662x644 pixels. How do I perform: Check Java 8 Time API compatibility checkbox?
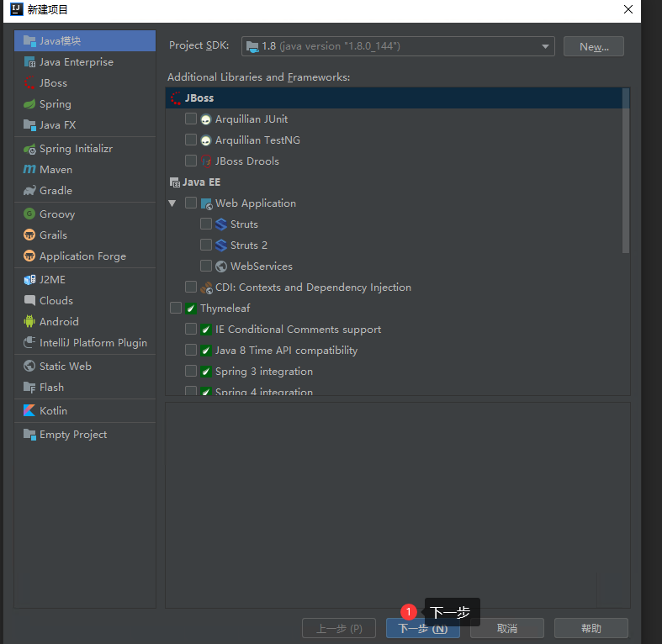point(191,350)
